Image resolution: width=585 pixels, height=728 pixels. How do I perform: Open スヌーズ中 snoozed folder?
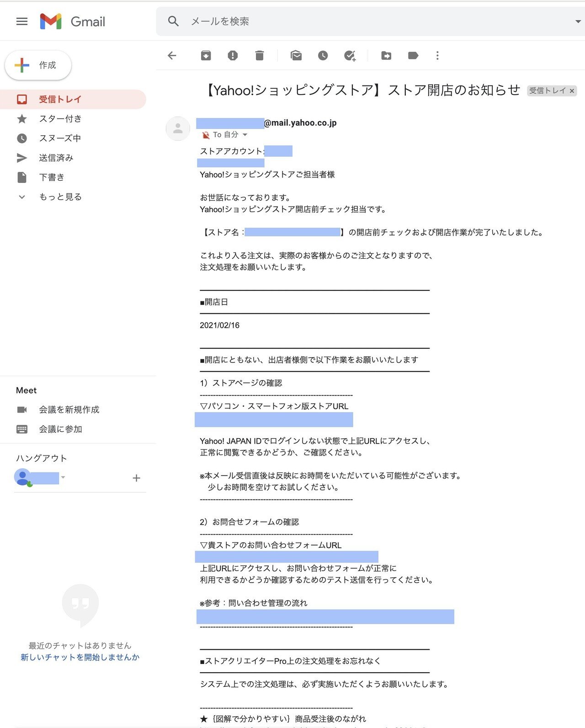[x=73, y=138]
